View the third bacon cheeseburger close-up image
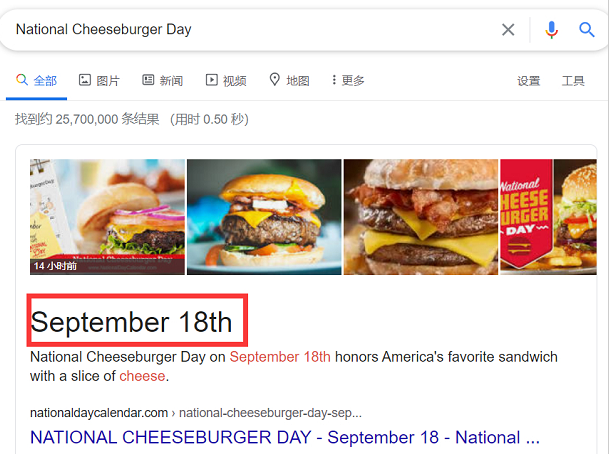This screenshot has width=610, height=454. tap(420, 216)
